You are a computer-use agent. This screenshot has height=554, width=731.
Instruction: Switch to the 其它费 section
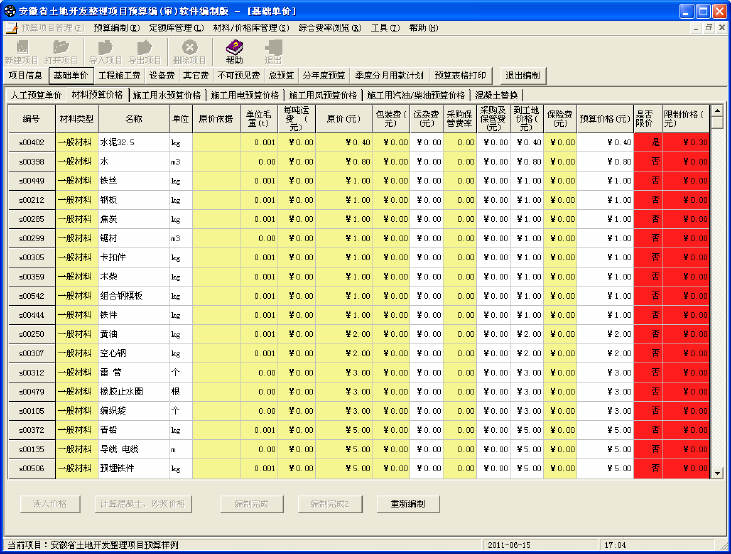pos(195,75)
